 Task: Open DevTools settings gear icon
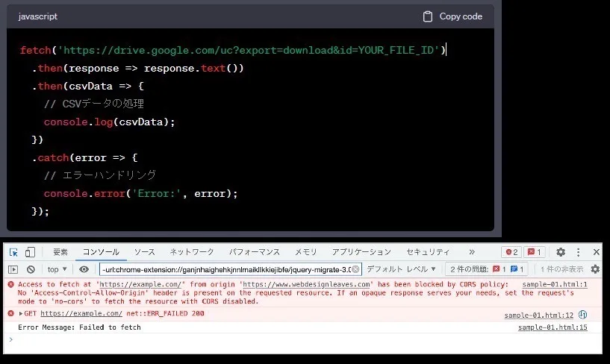[561, 252]
